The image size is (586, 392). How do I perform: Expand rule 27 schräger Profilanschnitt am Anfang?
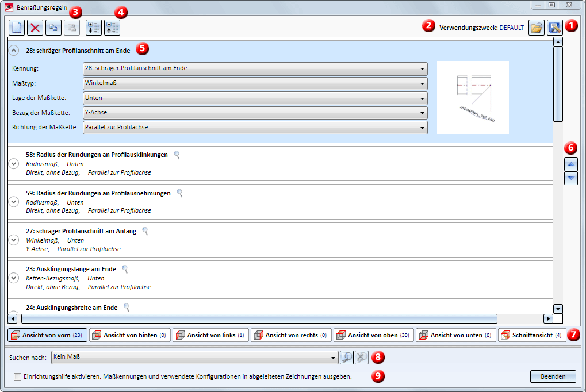[14, 240]
